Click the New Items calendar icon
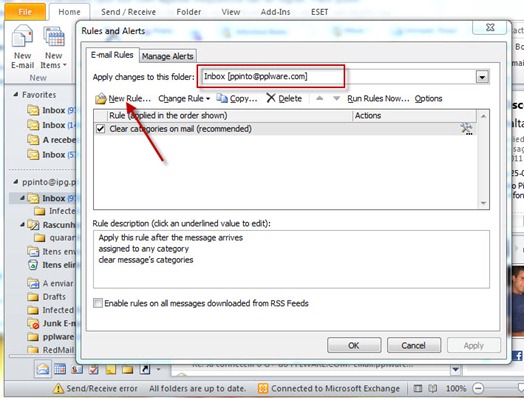524x398 pixels. click(54, 37)
